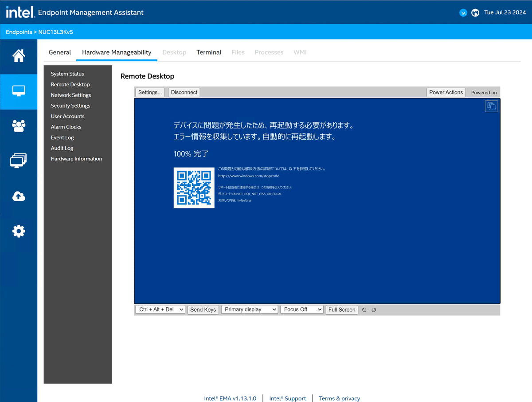Switch to the Hardware Manageability tab

coord(117,52)
